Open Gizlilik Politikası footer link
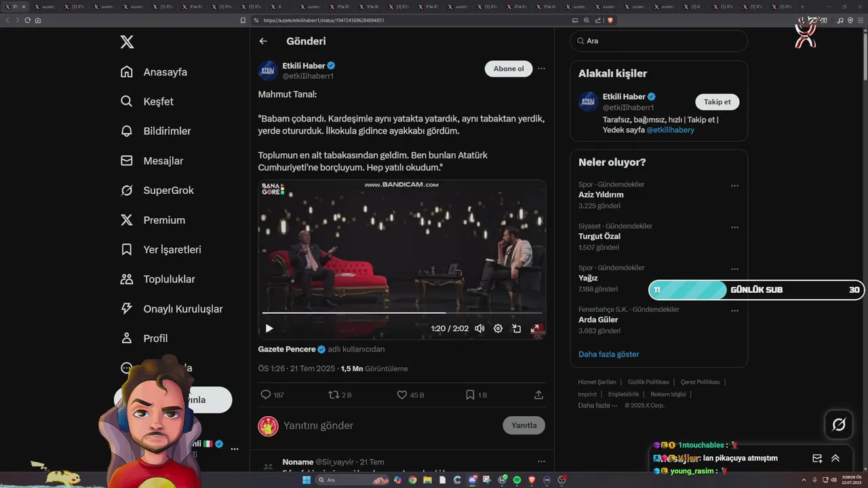The width and height of the screenshot is (868, 488). coord(648,382)
